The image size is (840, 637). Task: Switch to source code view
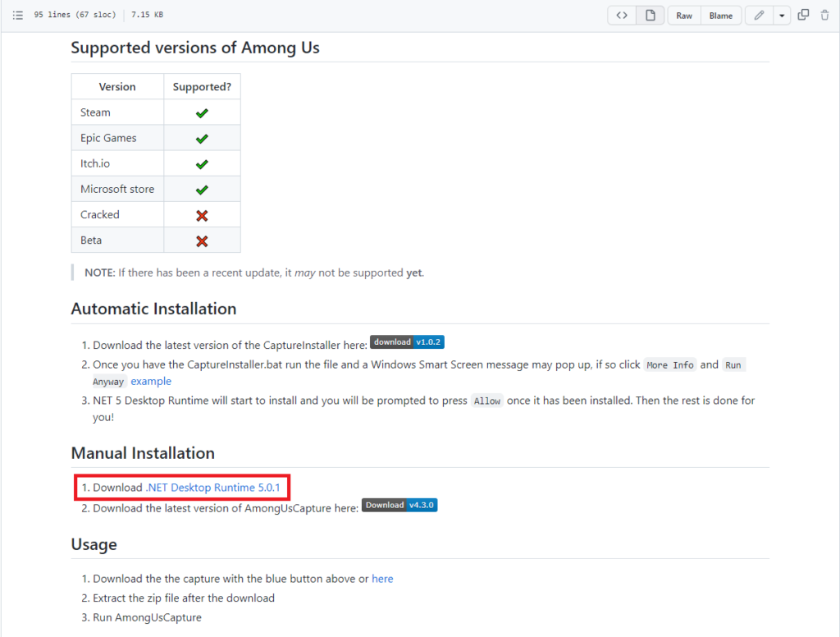[x=622, y=15]
